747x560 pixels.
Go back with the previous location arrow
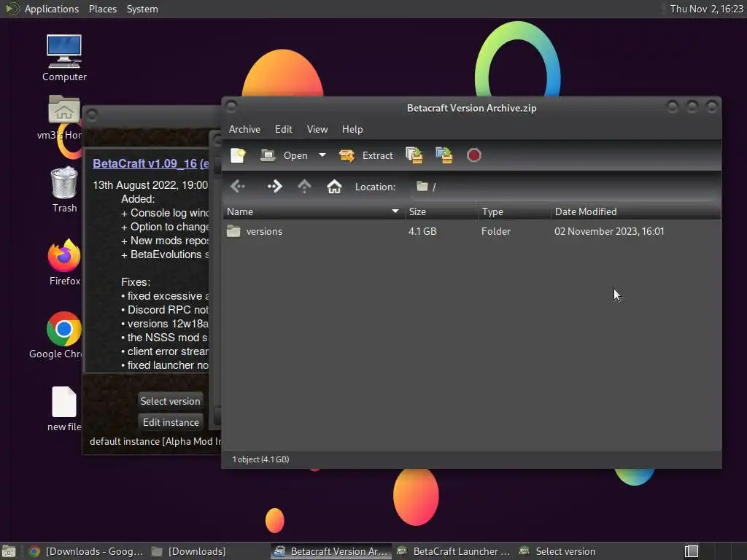238,186
